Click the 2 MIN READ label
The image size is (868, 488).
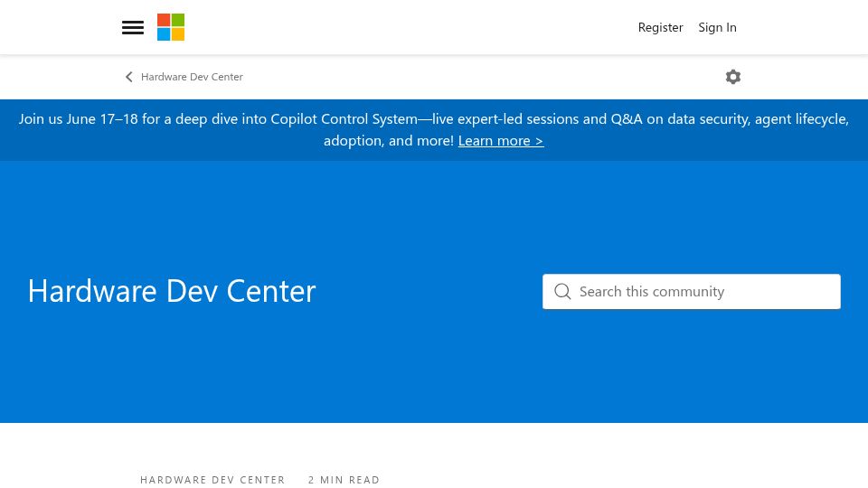[344, 480]
